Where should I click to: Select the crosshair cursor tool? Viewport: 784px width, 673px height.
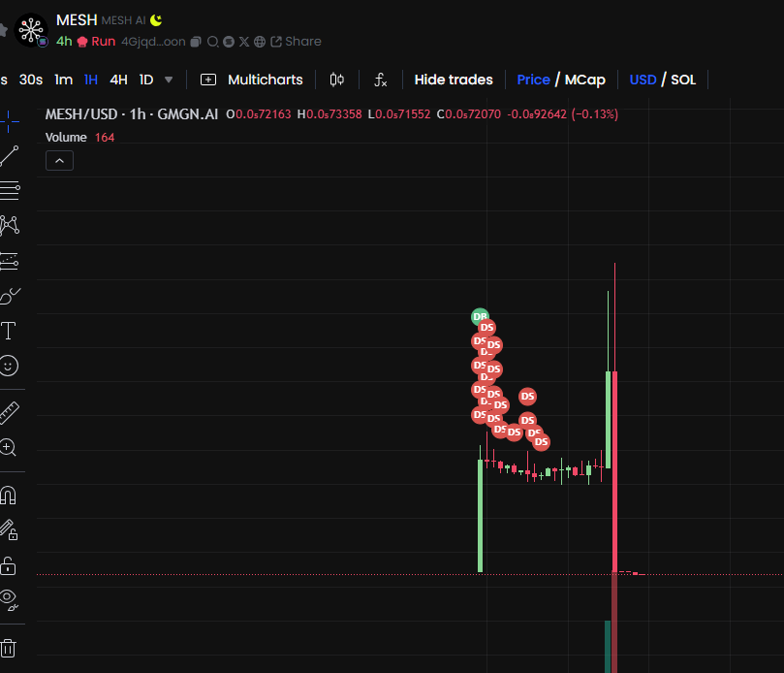(9, 121)
